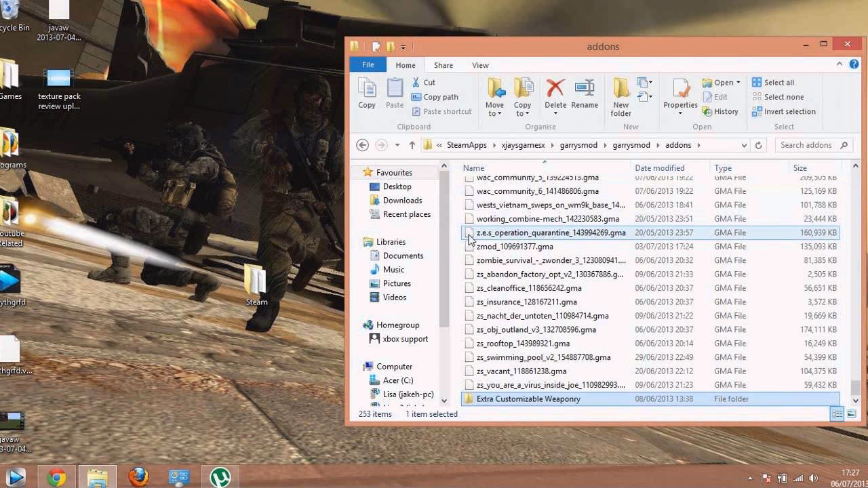Click the Copy icon in the ribbon
868x488 pixels.
click(x=367, y=94)
